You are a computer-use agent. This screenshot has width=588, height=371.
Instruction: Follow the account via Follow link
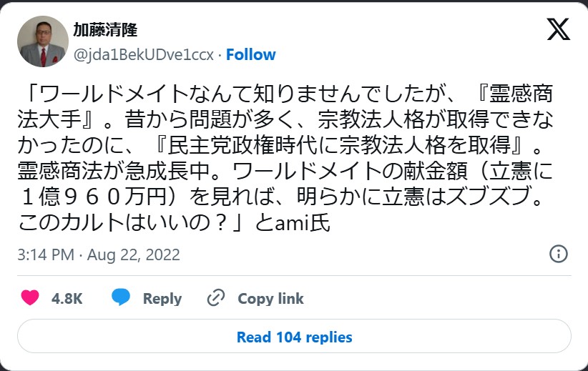[251, 55]
